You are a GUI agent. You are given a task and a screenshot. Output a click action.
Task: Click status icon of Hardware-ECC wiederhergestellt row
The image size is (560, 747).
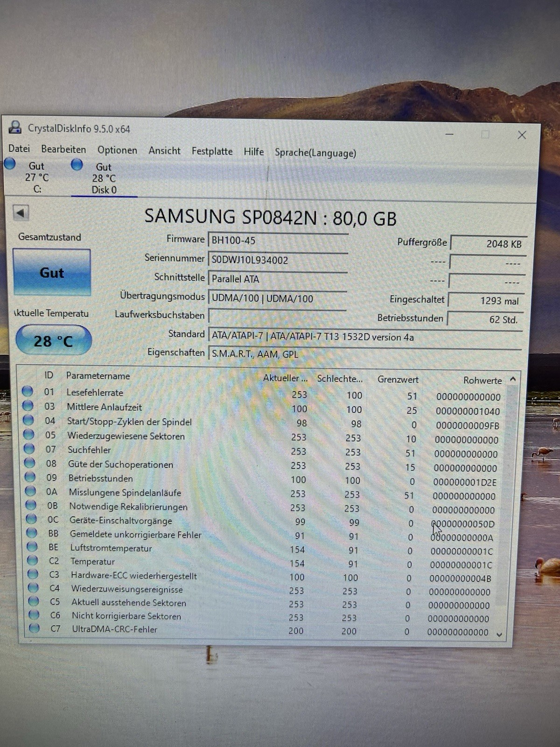point(33,574)
